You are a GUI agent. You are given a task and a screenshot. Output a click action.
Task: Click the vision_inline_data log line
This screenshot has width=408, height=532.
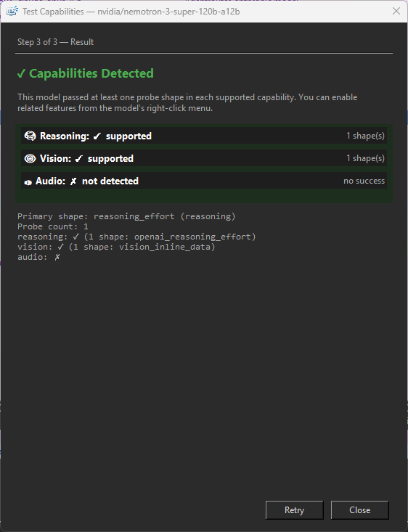point(116,247)
